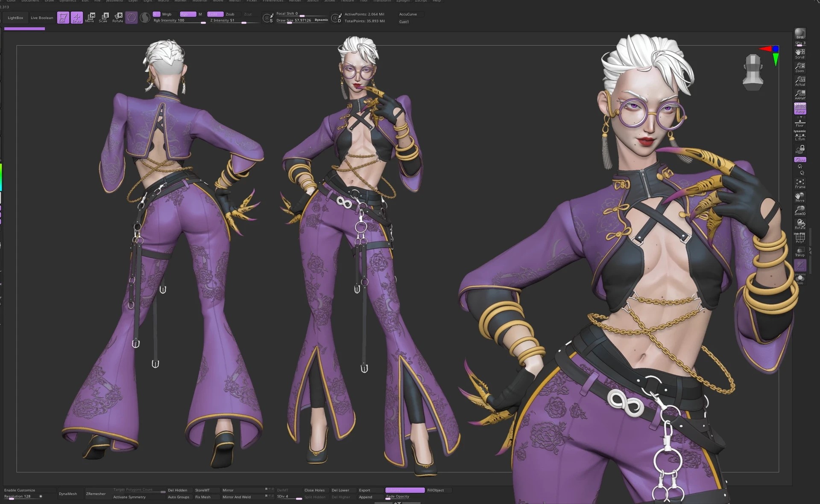Toggle Persp perspective mode off
This screenshot has height=504, width=820.
pos(800,108)
